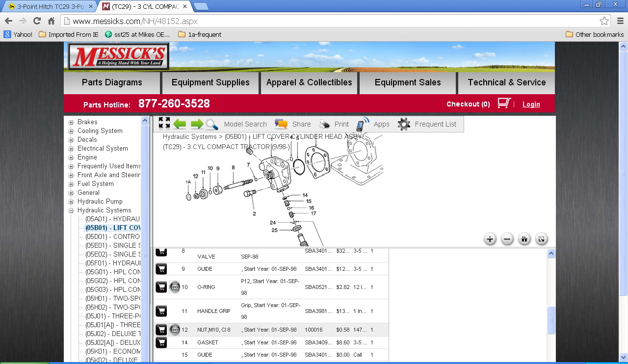Open the Parts Diagrams menu
The image size is (628, 364).
(112, 82)
